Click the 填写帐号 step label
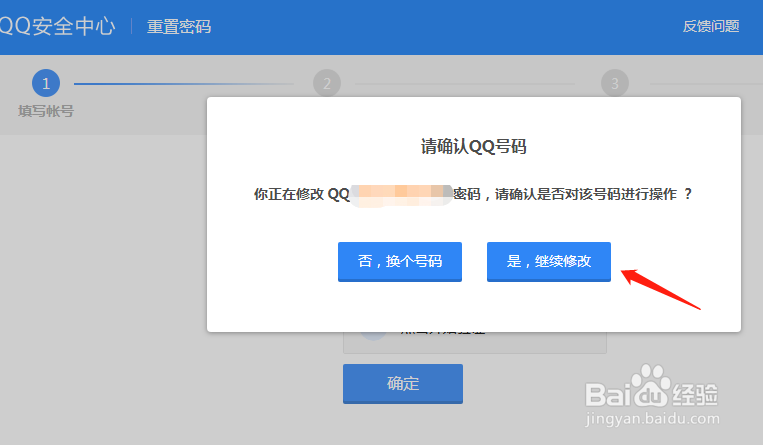 tap(46, 111)
